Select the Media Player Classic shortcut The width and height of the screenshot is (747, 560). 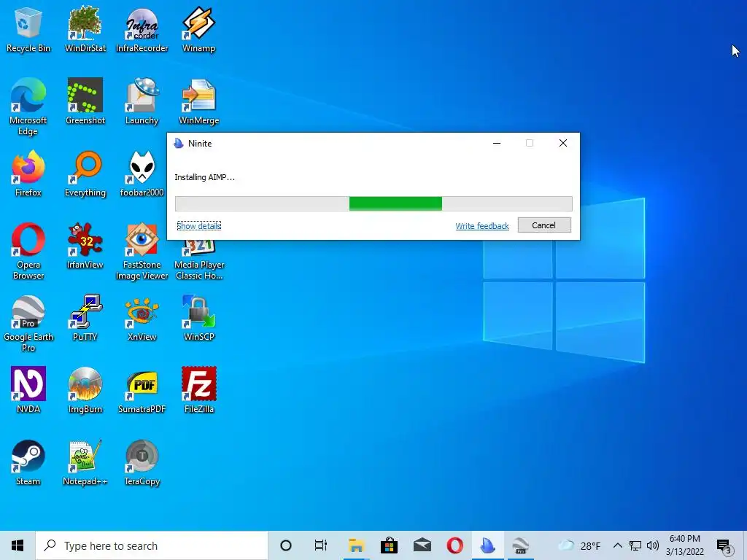point(199,260)
